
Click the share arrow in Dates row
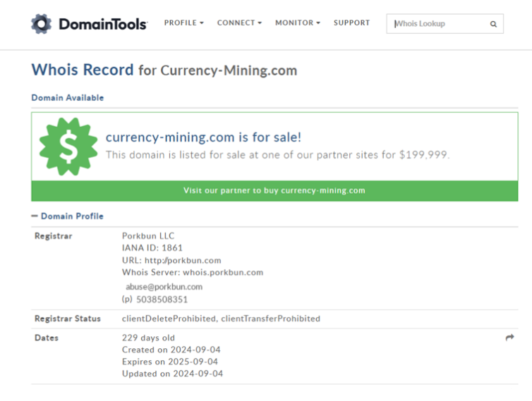[x=509, y=338]
